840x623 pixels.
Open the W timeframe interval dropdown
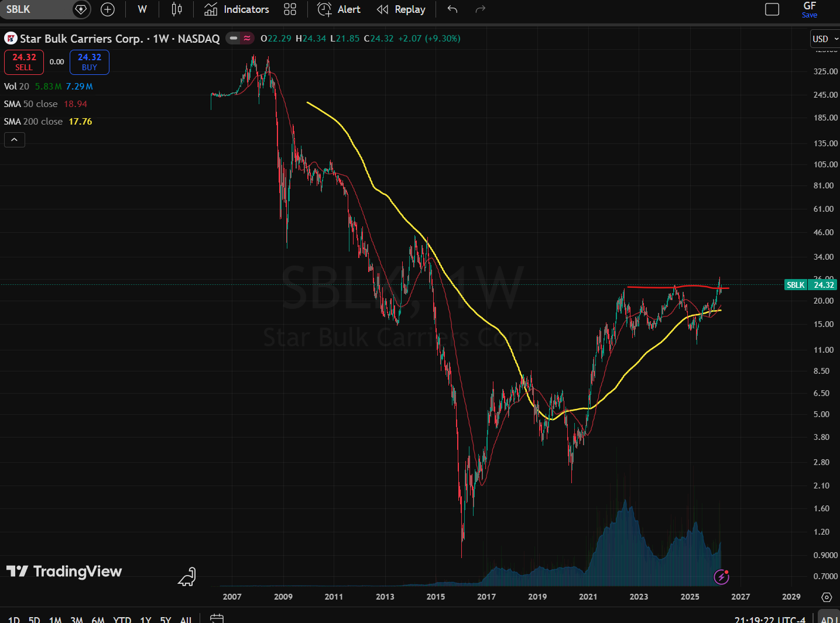(x=142, y=9)
